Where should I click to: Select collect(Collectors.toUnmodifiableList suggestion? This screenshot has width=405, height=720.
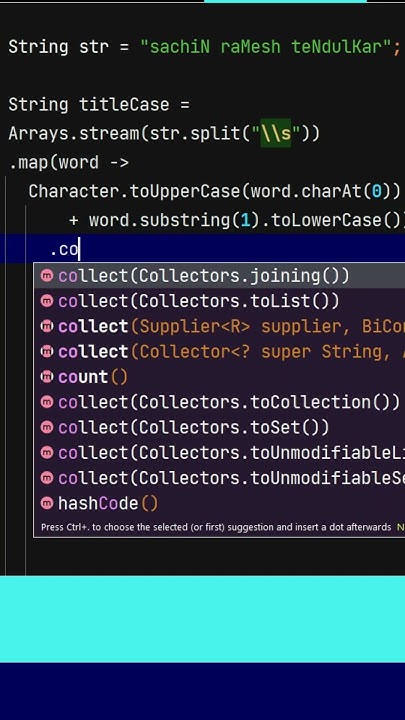[219, 453]
